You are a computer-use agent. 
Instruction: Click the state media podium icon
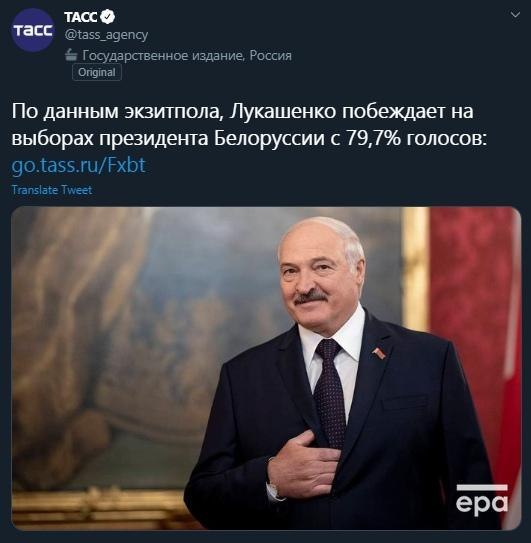click(71, 55)
